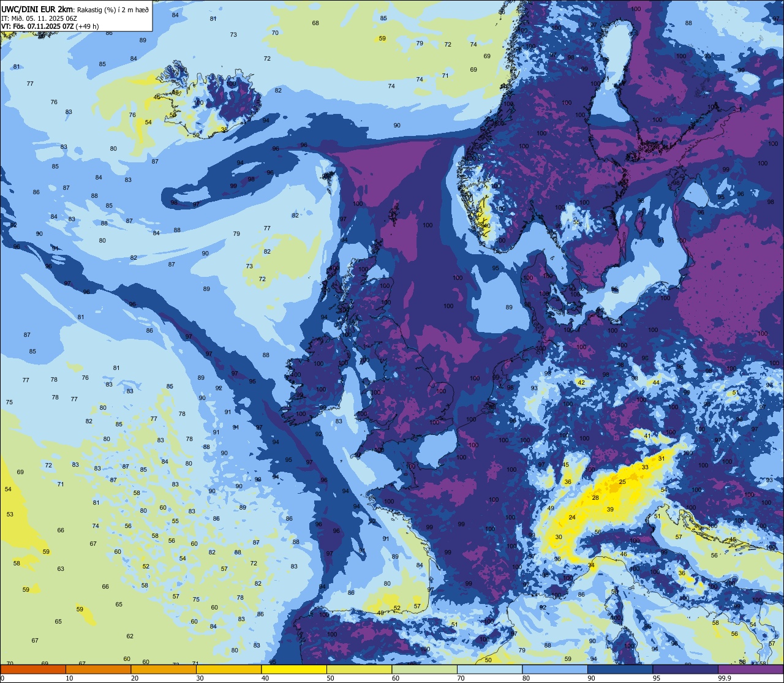The height and width of the screenshot is (683, 784).
Task: Click the humidity value 33 on the map
Action: [645, 467]
